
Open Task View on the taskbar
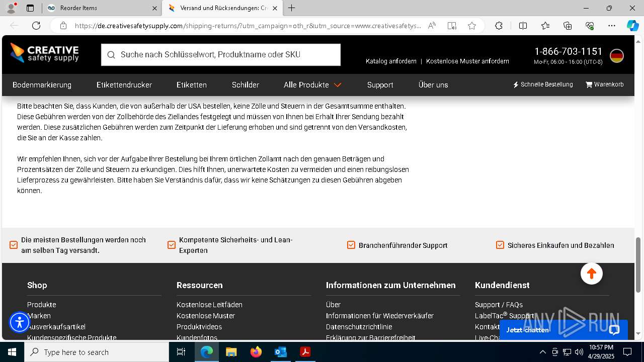181,352
